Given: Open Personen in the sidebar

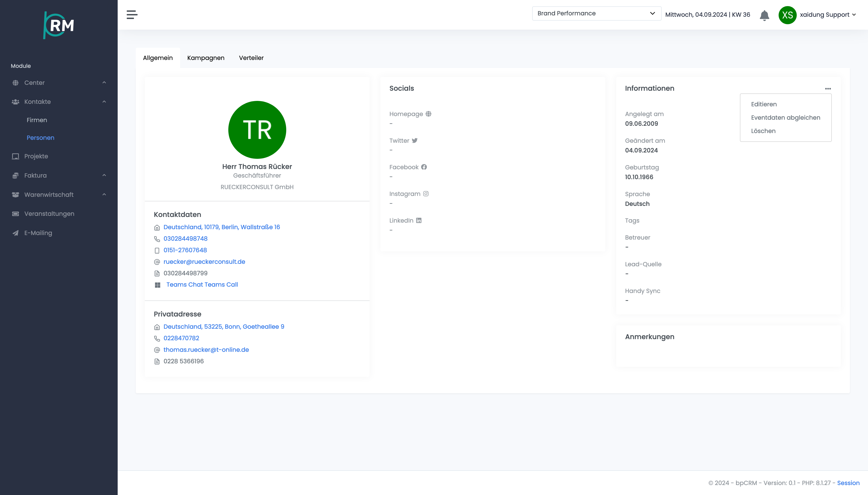Looking at the screenshot, I should pyautogui.click(x=41, y=138).
